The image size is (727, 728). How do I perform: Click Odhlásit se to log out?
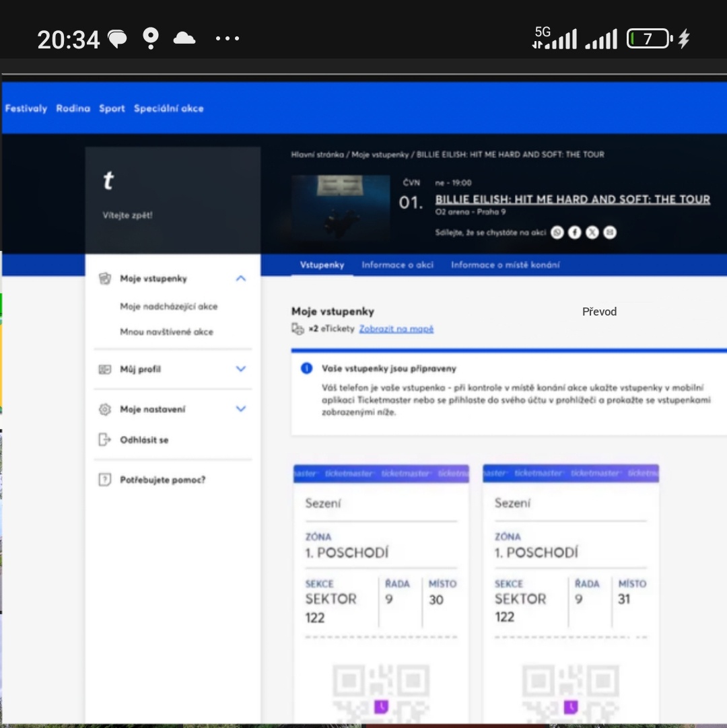(144, 439)
